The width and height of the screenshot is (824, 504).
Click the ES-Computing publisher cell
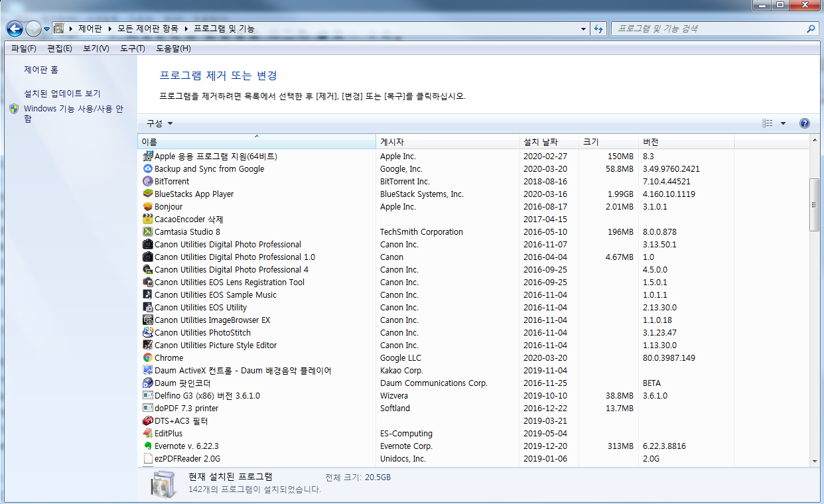(x=406, y=434)
